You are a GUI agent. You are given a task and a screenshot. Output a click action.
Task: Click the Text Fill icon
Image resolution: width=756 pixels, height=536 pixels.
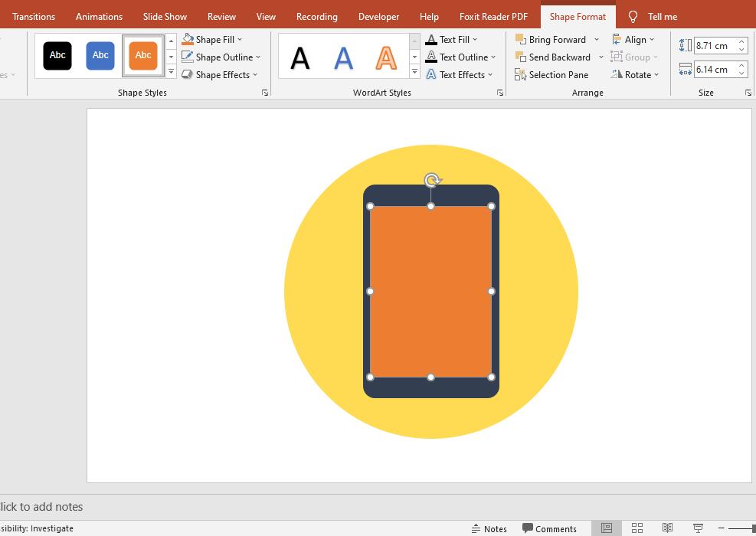(432, 39)
